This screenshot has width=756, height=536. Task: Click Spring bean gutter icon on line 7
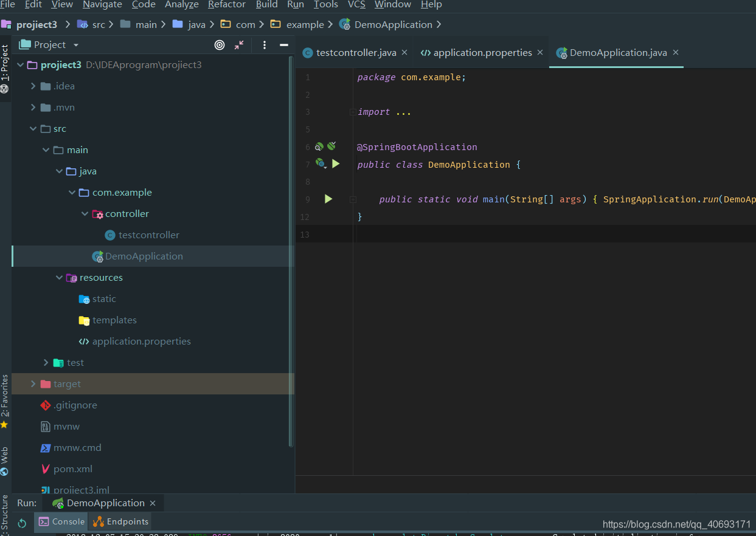click(x=321, y=163)
